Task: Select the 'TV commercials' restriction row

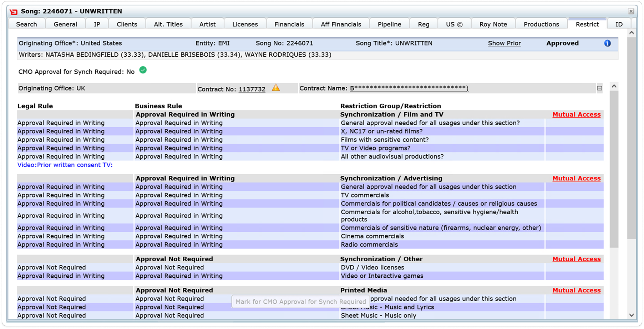Action: pyautogui.click(x=310, y=195)
